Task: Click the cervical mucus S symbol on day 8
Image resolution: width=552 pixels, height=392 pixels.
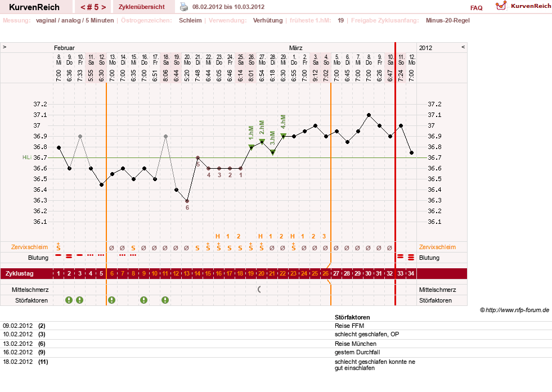Action: (x=133, y=248)
